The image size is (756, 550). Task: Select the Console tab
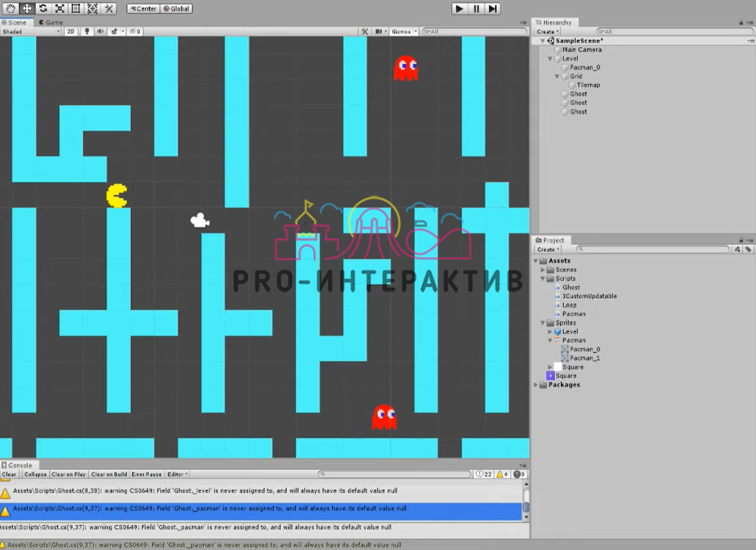coord(17,465)
